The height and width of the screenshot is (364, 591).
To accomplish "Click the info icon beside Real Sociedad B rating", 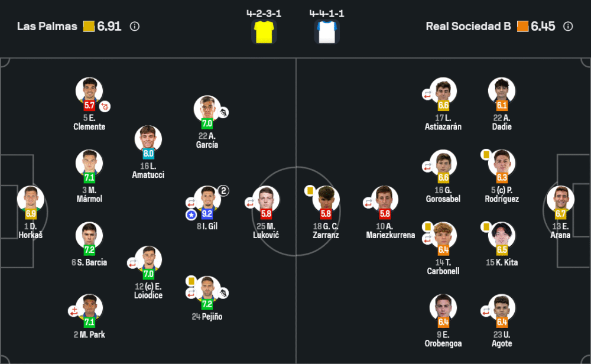I will tap(568, 27).
